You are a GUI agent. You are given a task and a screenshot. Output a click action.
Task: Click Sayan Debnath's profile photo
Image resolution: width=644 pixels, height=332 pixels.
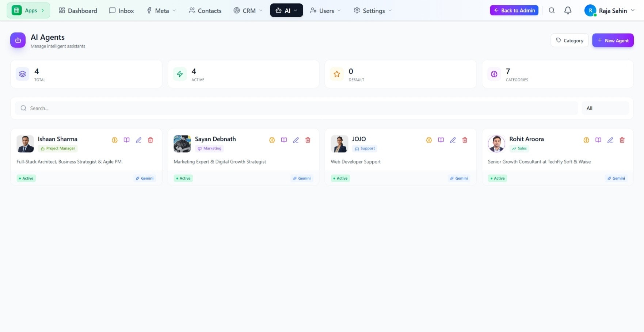click(x=182, y=144)
